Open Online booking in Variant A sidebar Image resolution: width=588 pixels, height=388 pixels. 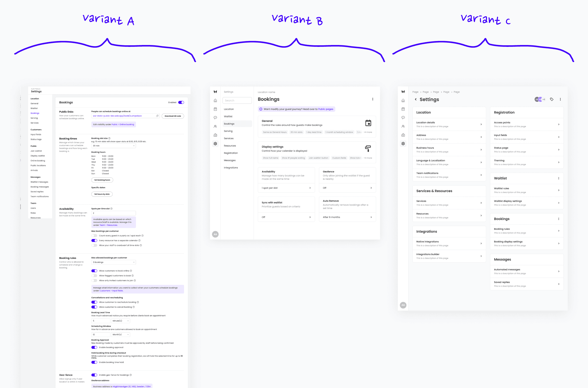[x=38, y=161]
